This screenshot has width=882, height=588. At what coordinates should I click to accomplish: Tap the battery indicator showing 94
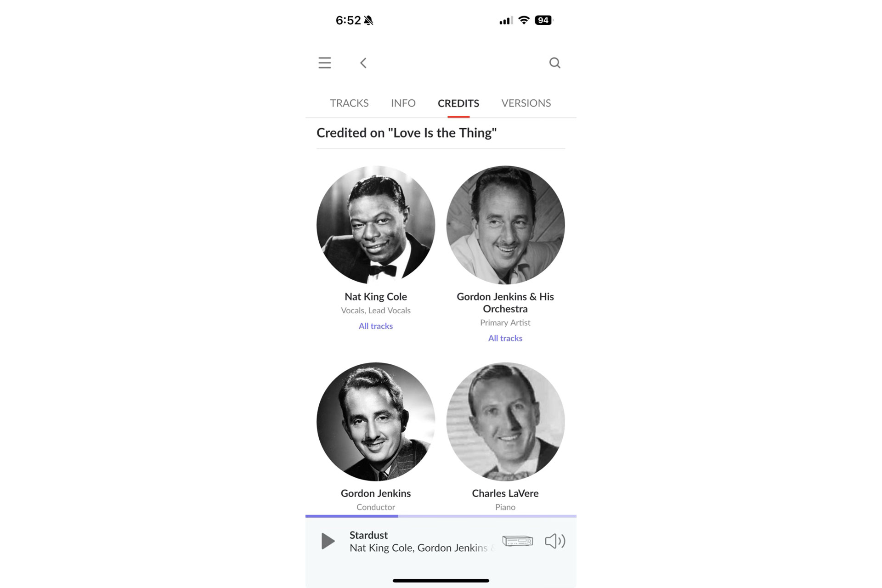[544, 20]
